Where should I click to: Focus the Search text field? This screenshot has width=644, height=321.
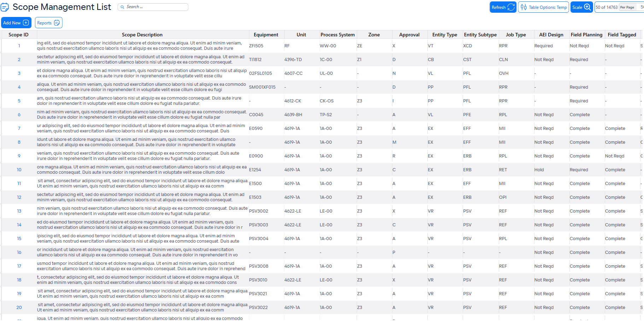[156, 7]
